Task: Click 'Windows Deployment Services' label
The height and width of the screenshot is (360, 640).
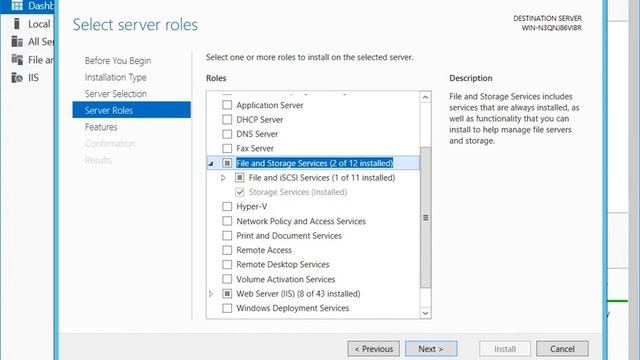Action: 293,308
